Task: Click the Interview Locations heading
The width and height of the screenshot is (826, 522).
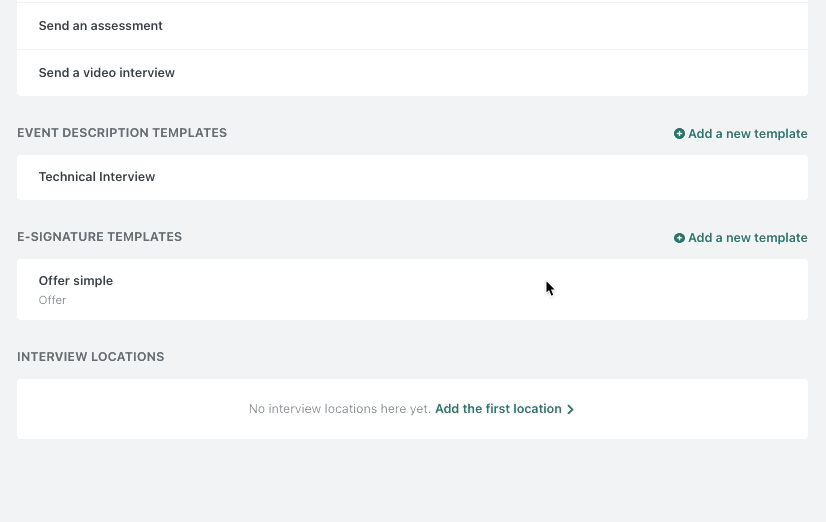Action: point(91,357)
